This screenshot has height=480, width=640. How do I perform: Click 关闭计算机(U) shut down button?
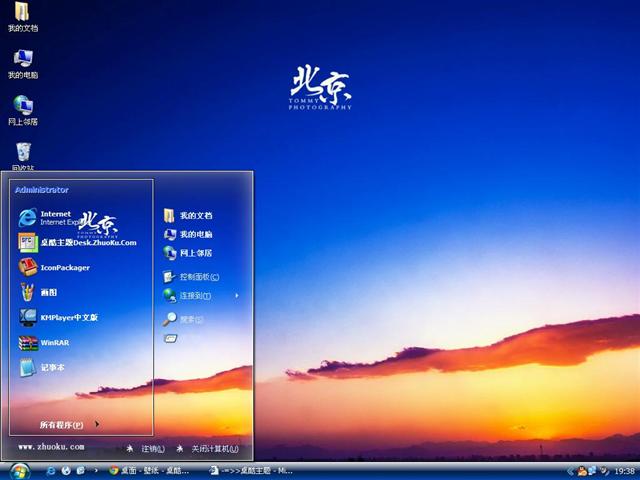pyautogui.click(x=207, y=449)
